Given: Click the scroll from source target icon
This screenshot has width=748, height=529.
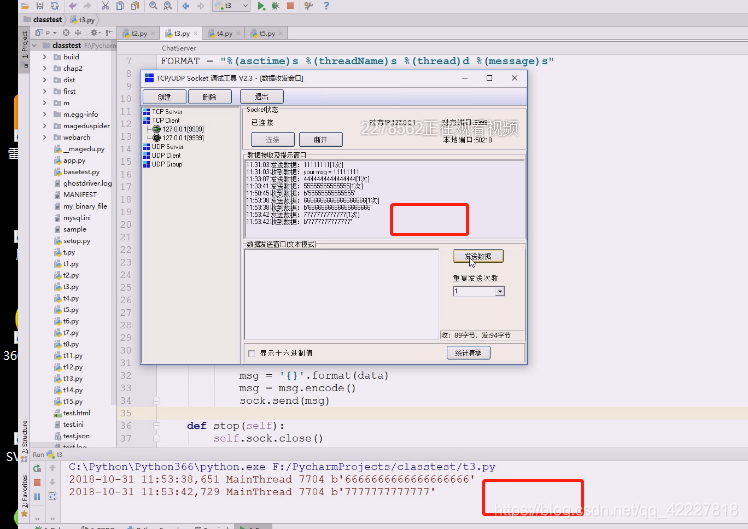Looking at the screenshot, I should pyautogui.click(x=66, y=33).
